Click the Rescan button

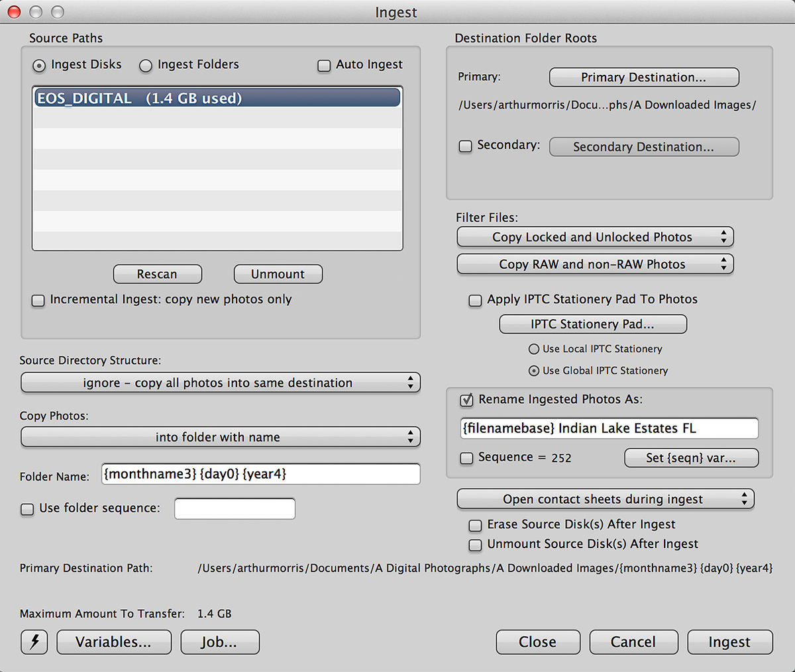coord(158,274)
